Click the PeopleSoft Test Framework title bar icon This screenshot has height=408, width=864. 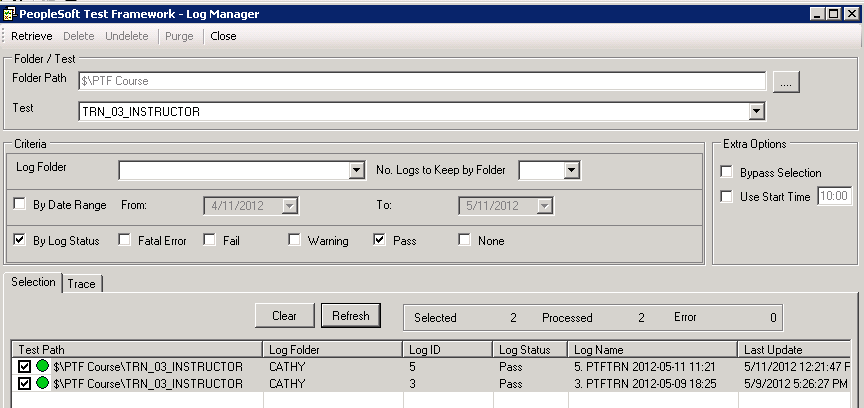pos(8,14)
